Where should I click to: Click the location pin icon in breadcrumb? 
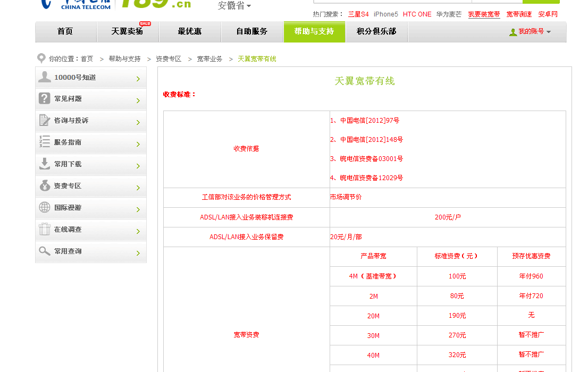coord(41,58)
